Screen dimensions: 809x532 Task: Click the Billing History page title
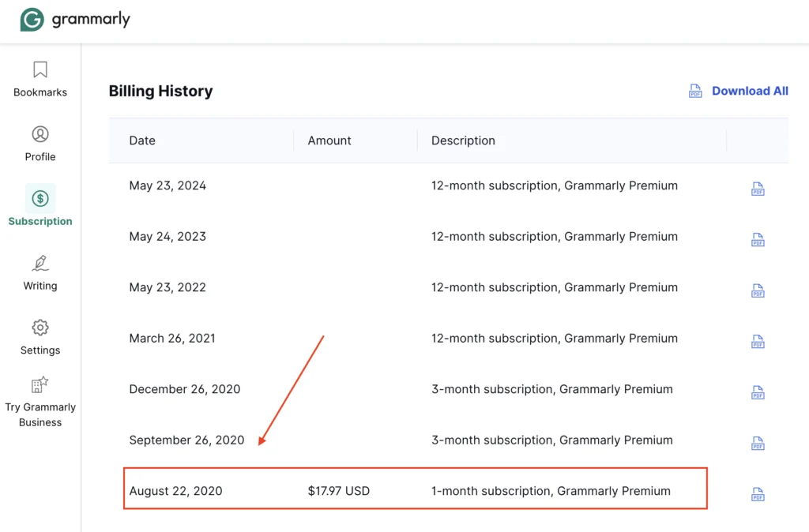(160, 91)
